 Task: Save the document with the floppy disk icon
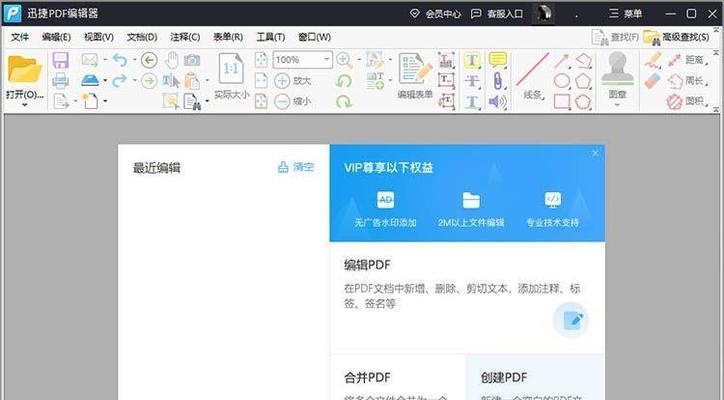coord(60,60)
